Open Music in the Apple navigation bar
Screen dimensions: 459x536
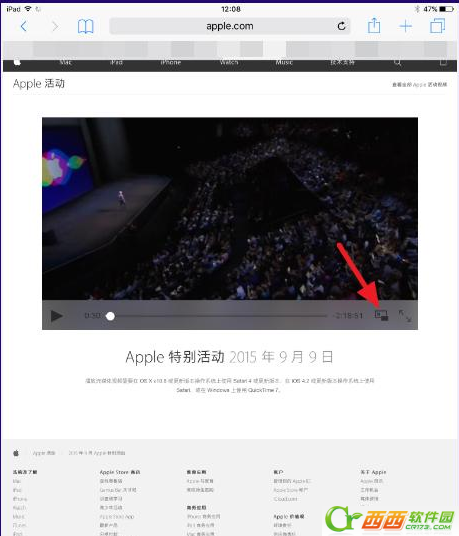[284, 62]
